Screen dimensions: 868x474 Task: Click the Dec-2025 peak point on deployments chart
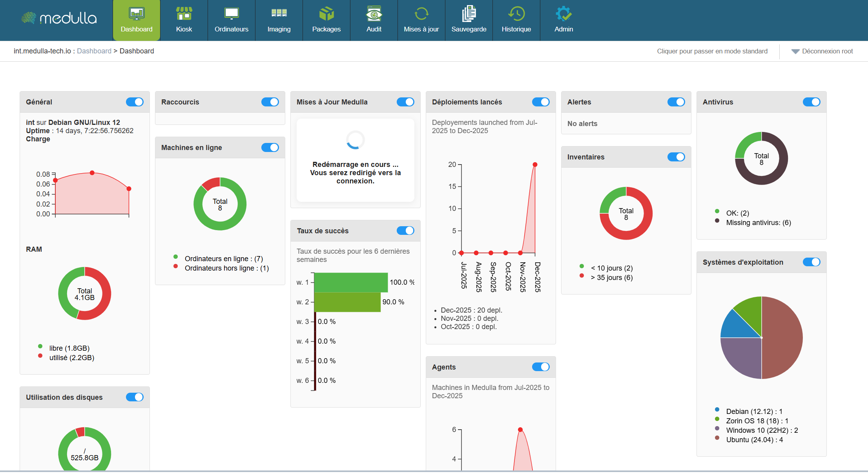(534, 165)
